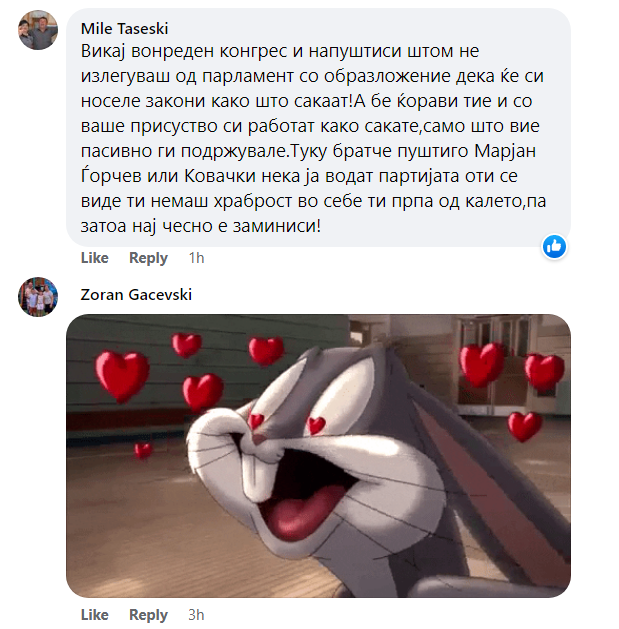Open Zoran Gacevski's profile picture

click(38, 297)
